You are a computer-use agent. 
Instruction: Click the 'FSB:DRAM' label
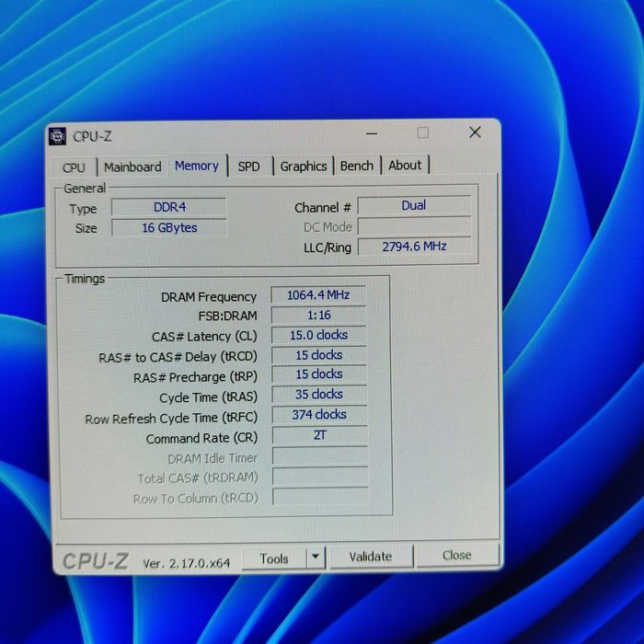(x=227, y=316)
